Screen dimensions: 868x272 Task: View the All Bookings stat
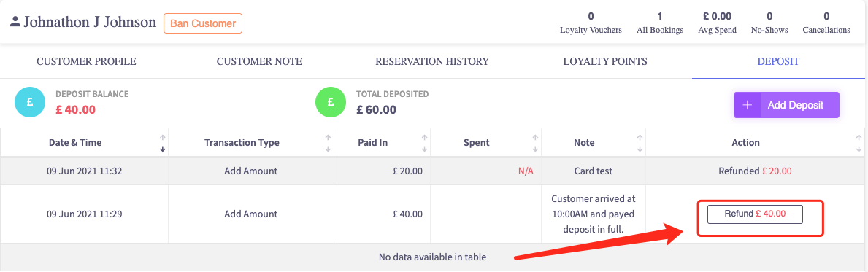coord(660,23)
